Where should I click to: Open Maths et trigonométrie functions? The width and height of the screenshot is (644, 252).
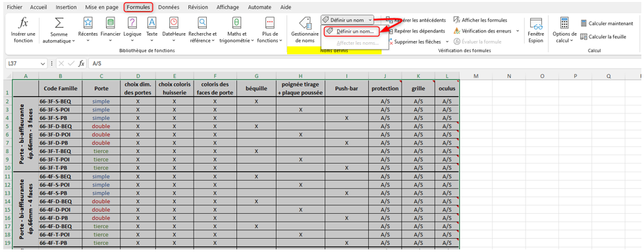point(236,30)
